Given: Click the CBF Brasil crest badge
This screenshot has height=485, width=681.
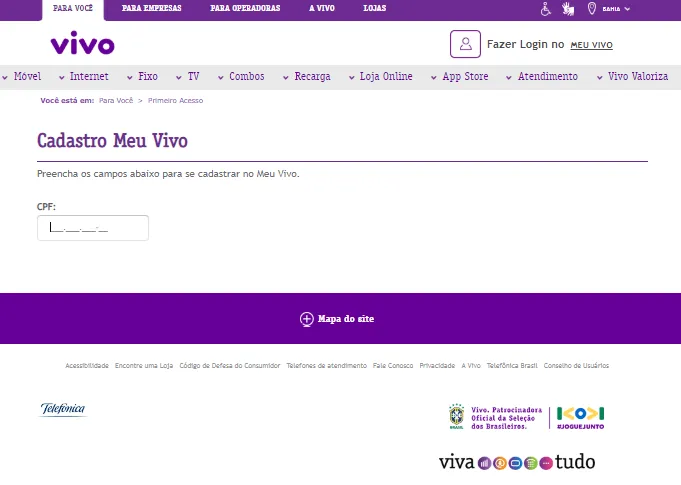Looking at the screenshot, I should (456, 416).
